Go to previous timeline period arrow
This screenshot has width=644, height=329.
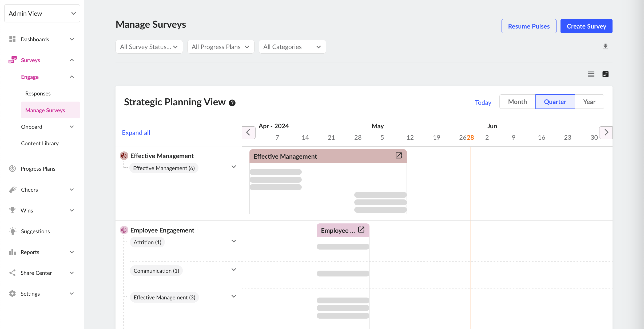pos(248,132)
